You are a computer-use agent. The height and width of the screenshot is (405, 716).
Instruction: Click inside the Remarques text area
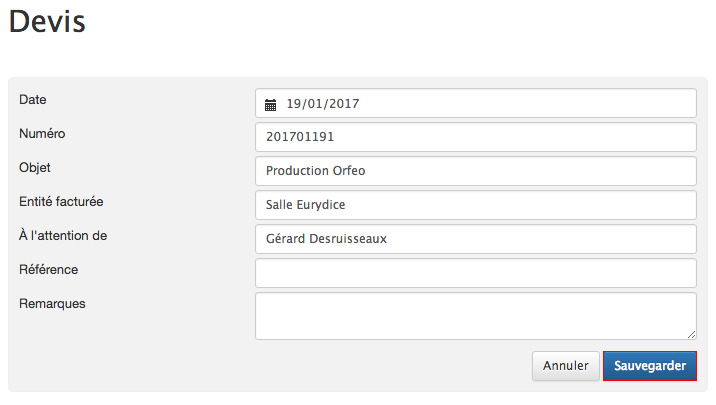coord(475,316)
